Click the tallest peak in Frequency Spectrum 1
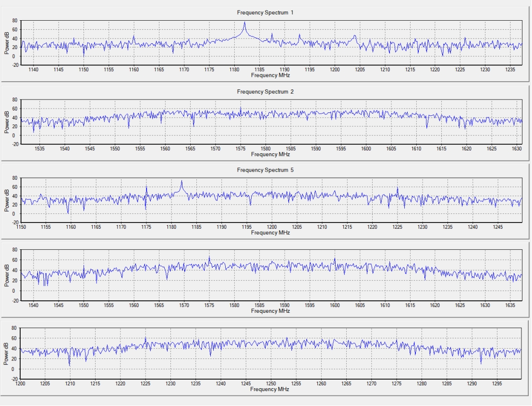 pos(244,24)
